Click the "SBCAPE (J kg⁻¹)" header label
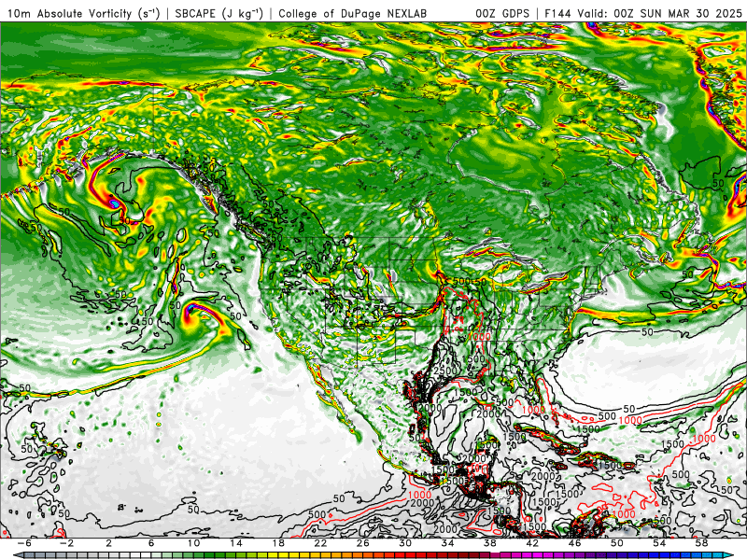The width and height of the screenshot is (747, 560). (x=219, y=13)
